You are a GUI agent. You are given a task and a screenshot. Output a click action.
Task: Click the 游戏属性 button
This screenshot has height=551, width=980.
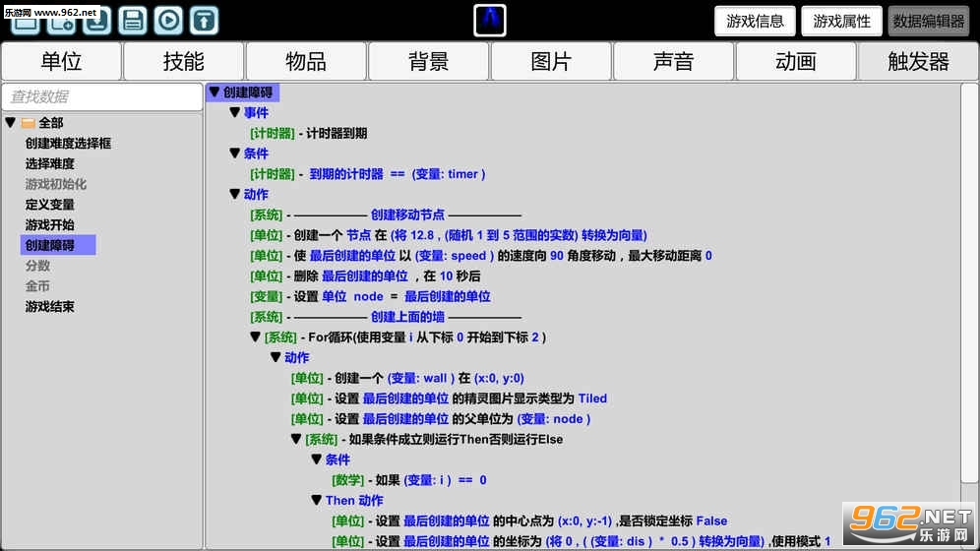(841, 21)
